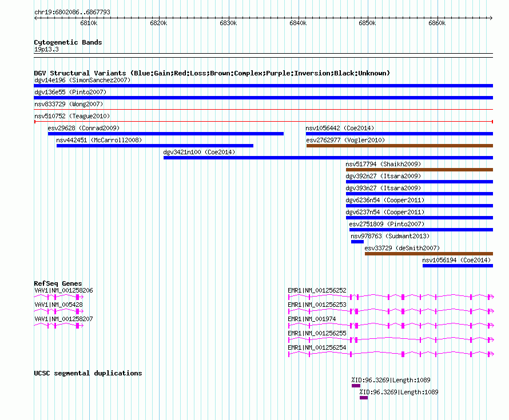Select the nsv1056194 (Coe2014) blue bar
This screenshot has width=509, height=420.
[458, 266]
